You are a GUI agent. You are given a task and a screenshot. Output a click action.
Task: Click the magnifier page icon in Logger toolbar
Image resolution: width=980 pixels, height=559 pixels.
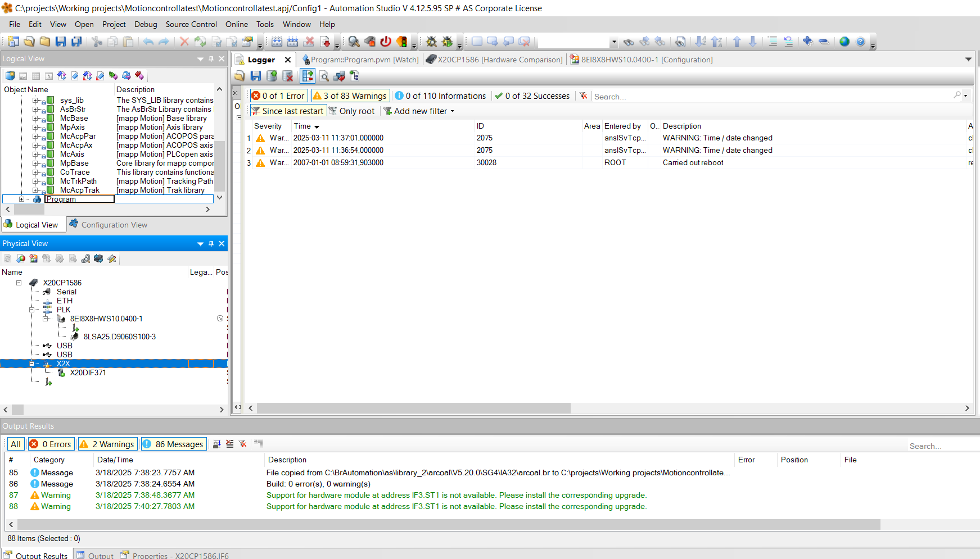[324, 76]
